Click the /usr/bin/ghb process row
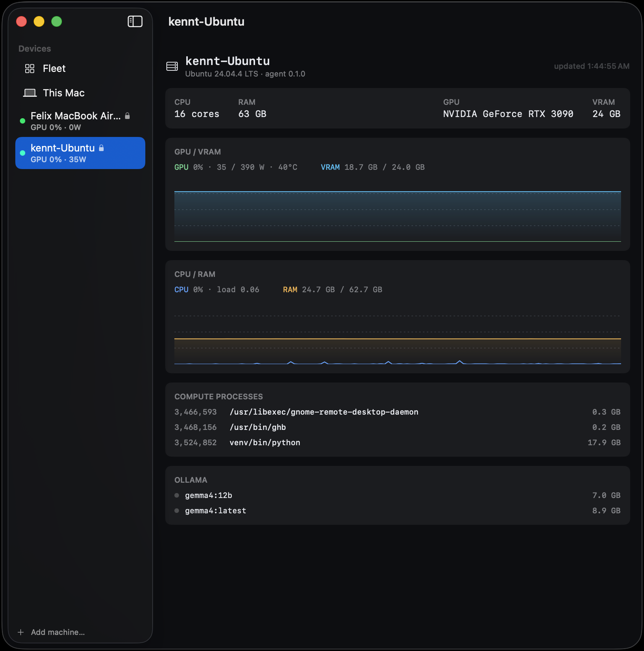This screenshot has height=651, width=644. pos(398,427)
